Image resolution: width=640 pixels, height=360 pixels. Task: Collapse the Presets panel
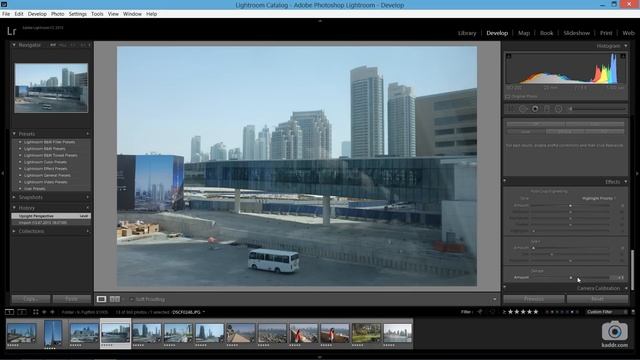pyautogui.click(x=14, y=134)
